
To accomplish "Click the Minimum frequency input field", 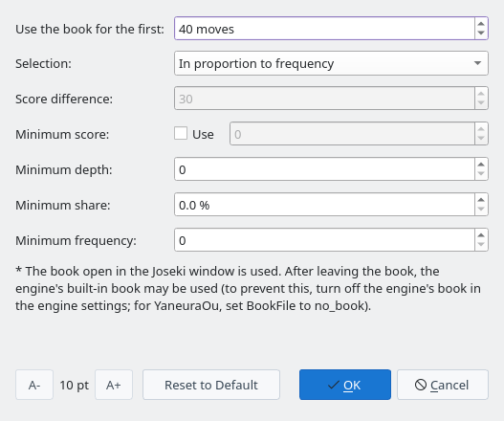I will click(x=324, y=240).
